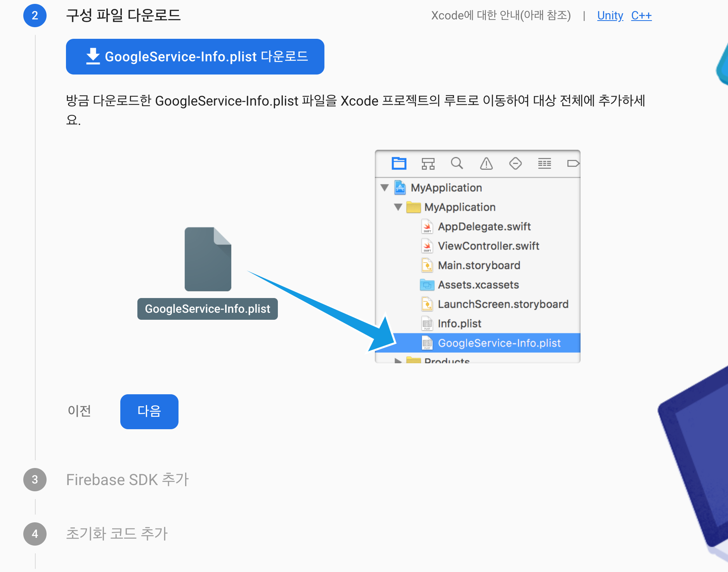Viewport: 728px width, 572px height.
Task: Click the 이전 (Previous) button
Action: (x=80, y=411)
